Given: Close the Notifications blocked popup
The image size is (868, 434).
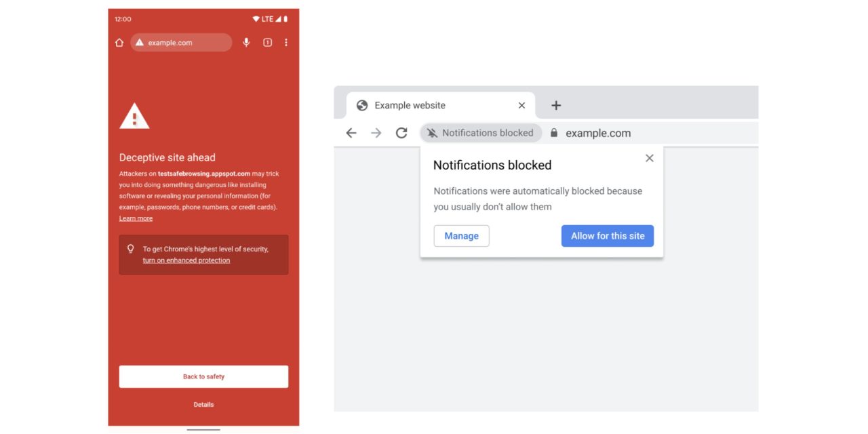Looking at the screenshot, I should 650,158.
